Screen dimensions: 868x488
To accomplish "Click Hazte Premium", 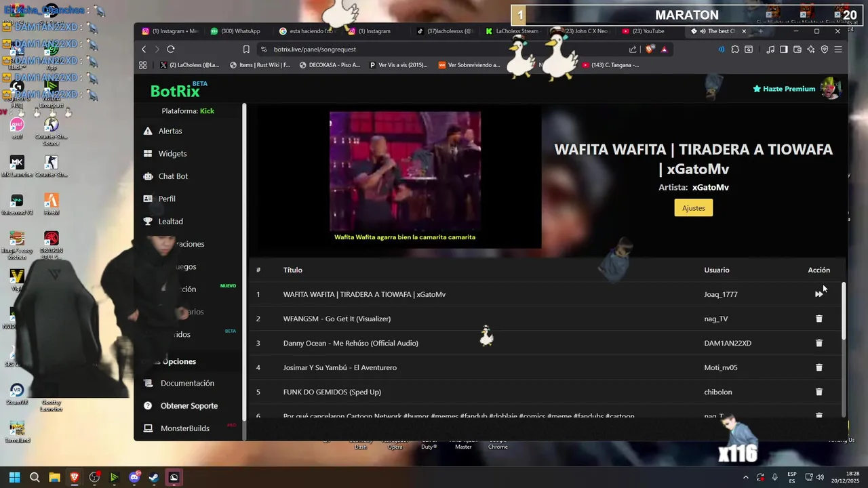I will pyautogui.click(x=784, y=89).
